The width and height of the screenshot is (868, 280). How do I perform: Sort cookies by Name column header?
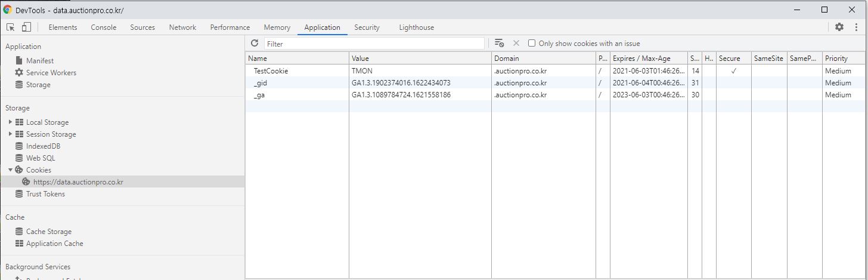296,59
